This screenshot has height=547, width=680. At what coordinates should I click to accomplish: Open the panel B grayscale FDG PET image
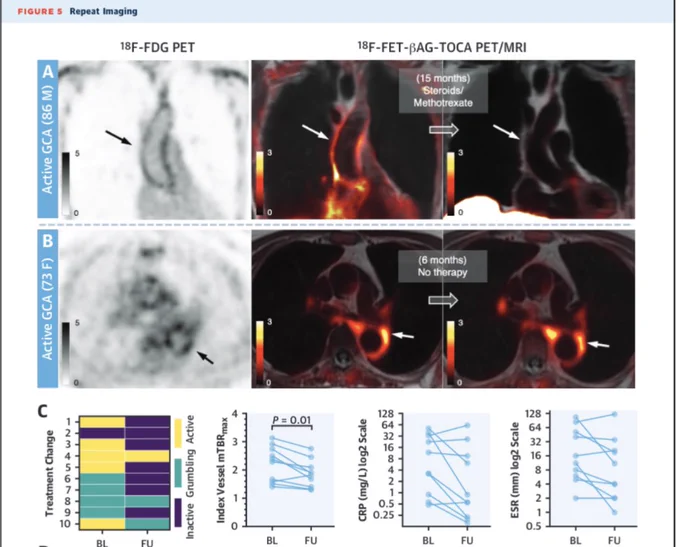tap(154, 308)
